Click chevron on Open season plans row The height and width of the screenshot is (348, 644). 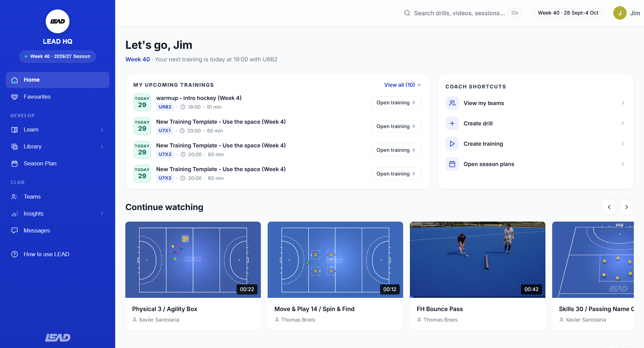pos(623,164)
